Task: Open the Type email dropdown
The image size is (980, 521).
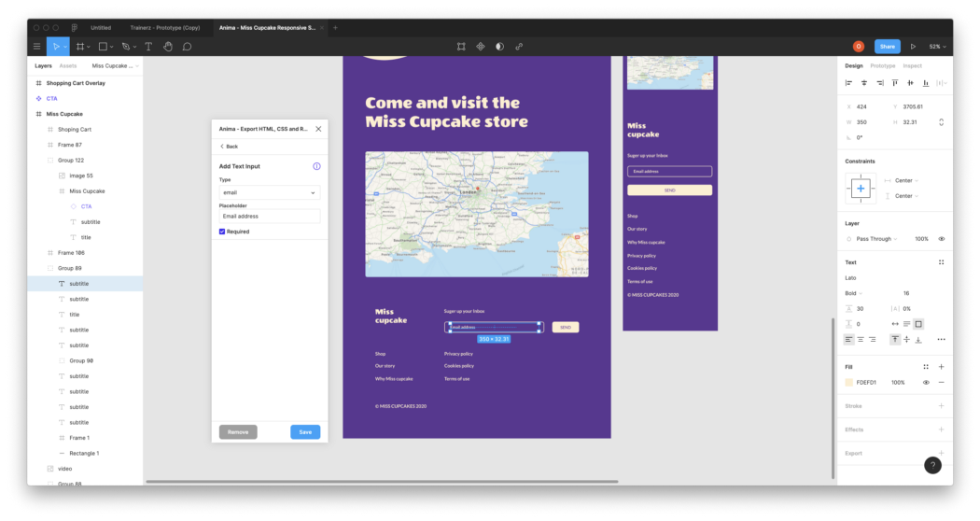Action: click(x=270, y=192)
